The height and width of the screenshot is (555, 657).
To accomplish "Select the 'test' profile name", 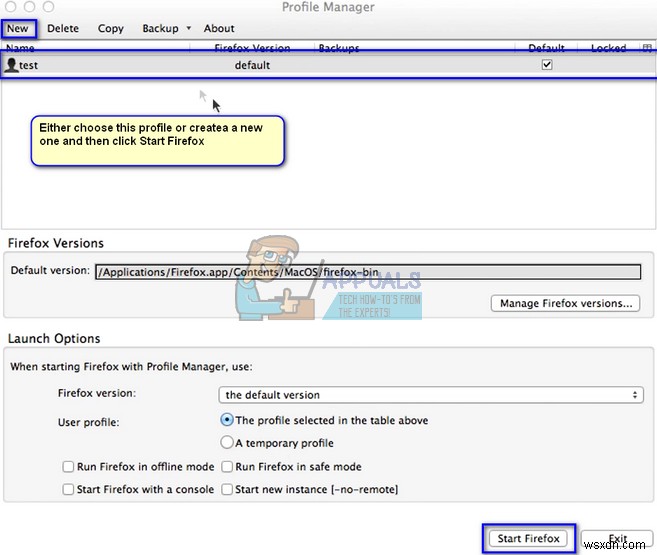I will (x=28, y=65).
